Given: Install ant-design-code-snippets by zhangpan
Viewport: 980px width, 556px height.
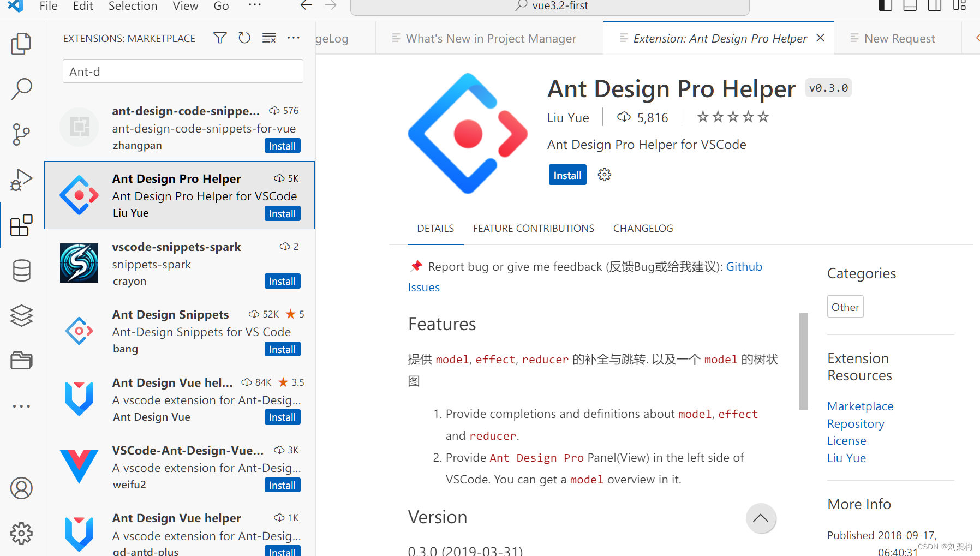Looking at the screenshot, I should (283, 146).
